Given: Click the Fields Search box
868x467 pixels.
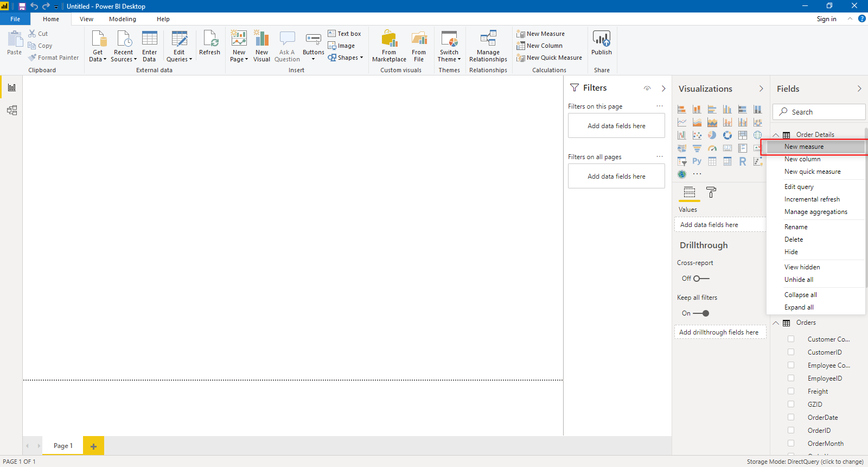Looking at the screenshot, I should click(819, 112).
